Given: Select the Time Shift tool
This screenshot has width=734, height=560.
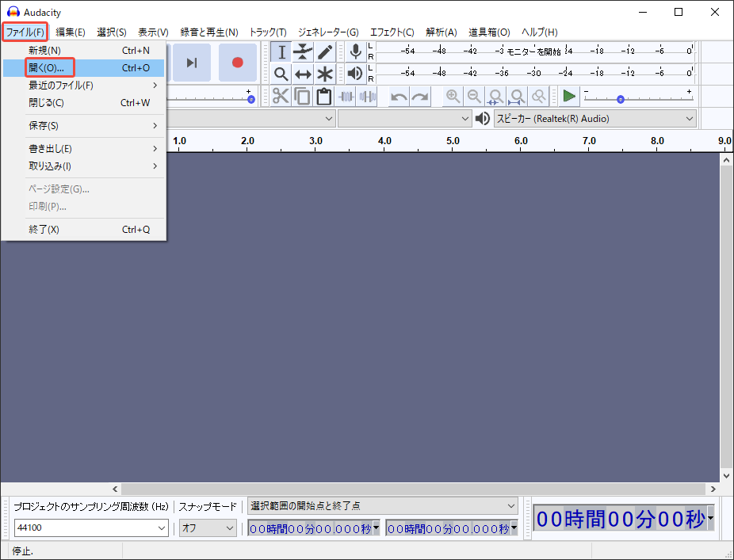Looking at the screenshot, I should (303, 74).
